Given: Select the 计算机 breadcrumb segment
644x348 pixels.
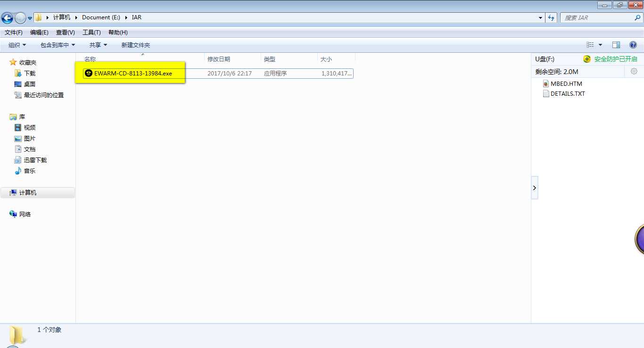Looking at the screenshot, I should 62,17.
